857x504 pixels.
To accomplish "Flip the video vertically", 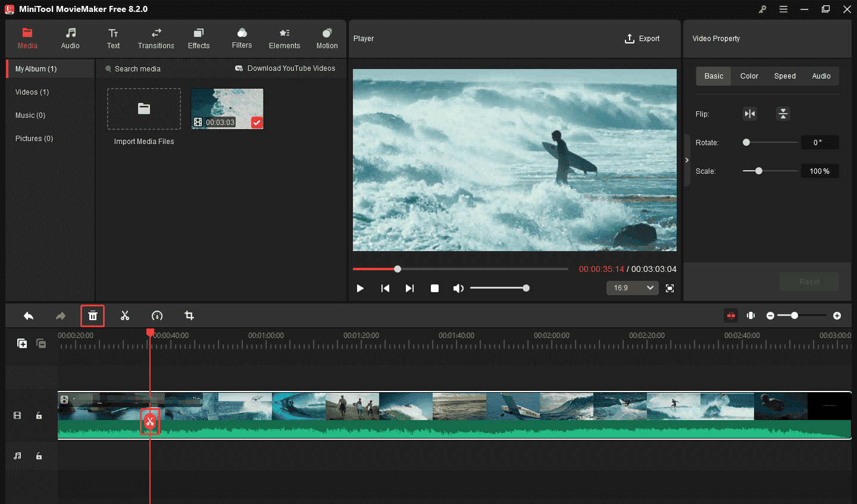I will pyautogui.click(x=783, y=114).
